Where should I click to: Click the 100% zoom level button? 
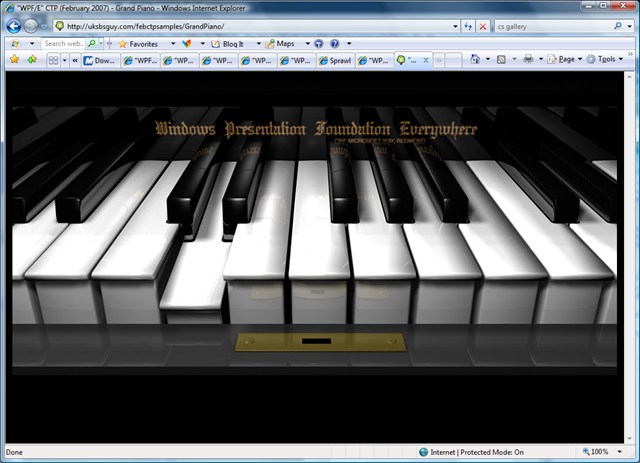pos(596,452)
